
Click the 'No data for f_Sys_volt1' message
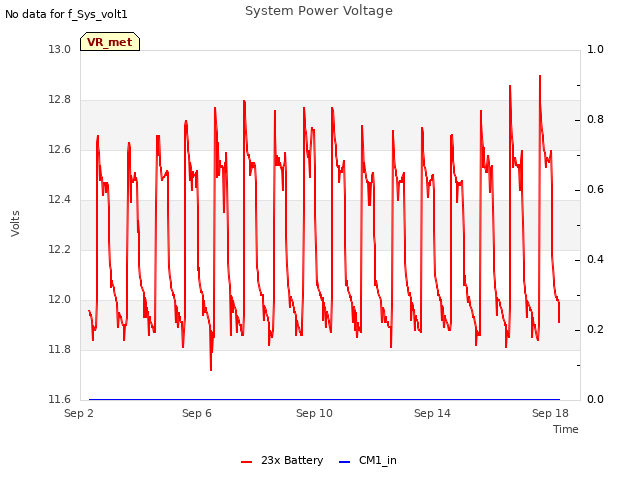tap(66, 14)
